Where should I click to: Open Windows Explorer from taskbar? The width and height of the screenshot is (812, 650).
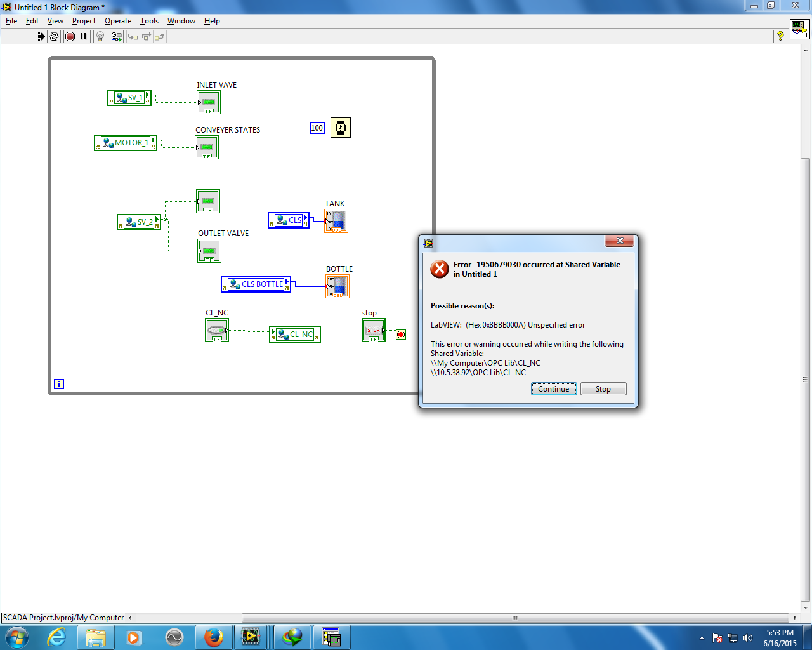coord(96,637)
